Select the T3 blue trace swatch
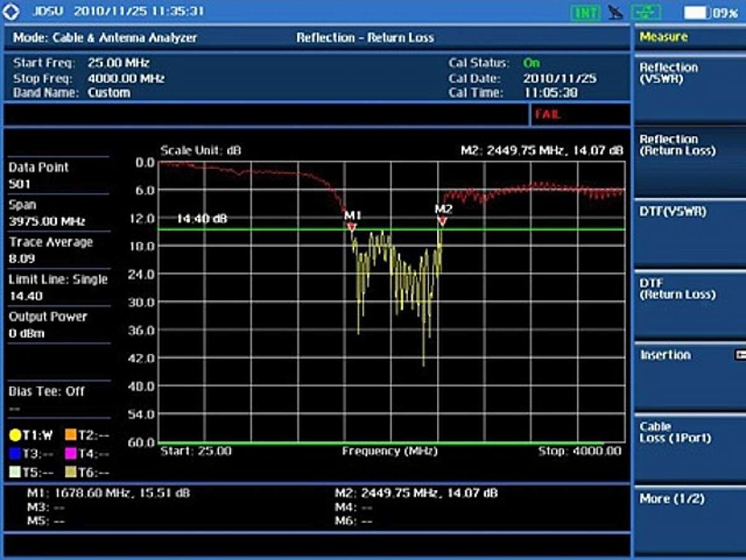This screenshot has width=746, height=560. point(15,454)
